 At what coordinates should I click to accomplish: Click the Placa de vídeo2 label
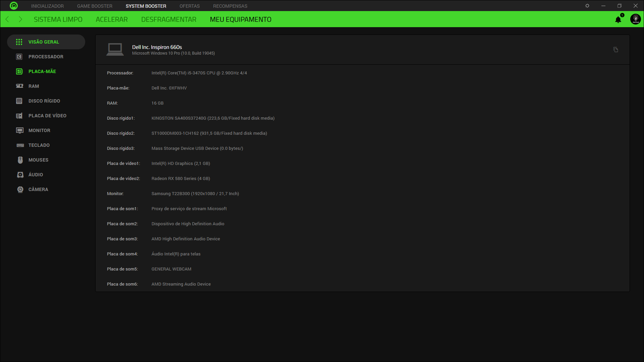point(123,179)
